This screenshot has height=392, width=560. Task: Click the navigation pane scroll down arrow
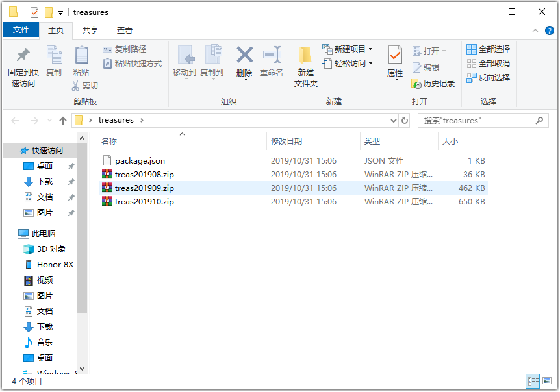coord(82,369)
